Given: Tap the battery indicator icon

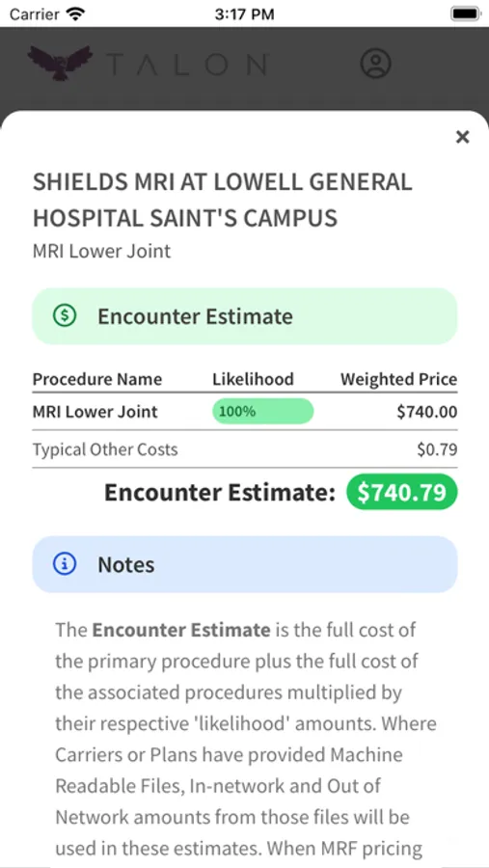Looking at the screenshot, I should (466, 14).
